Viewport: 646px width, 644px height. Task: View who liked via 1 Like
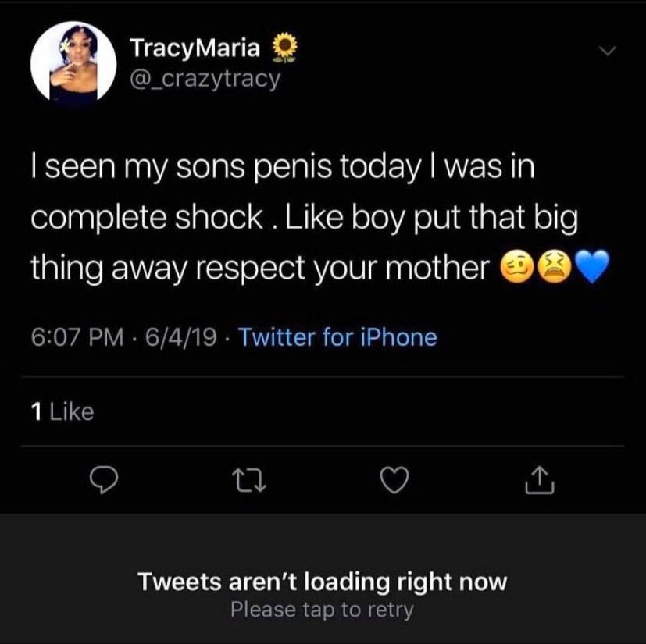click(62, 411)
